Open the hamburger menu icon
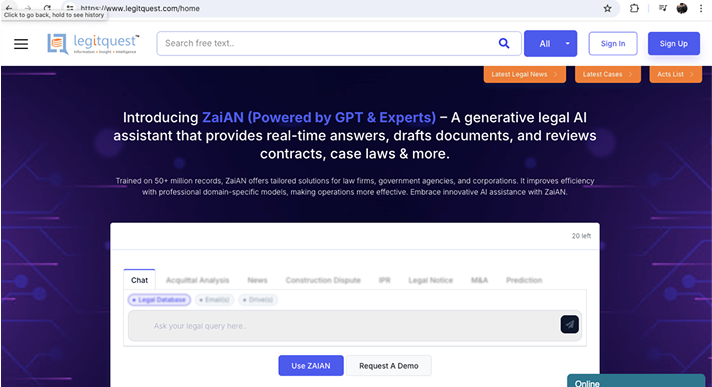 (21, 44)
